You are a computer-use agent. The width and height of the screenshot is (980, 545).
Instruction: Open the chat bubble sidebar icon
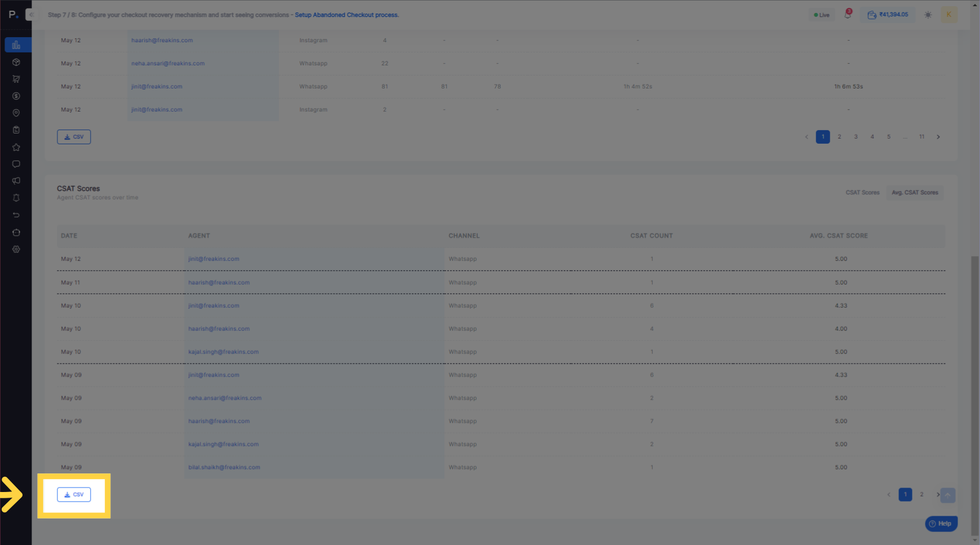(16, 164)
